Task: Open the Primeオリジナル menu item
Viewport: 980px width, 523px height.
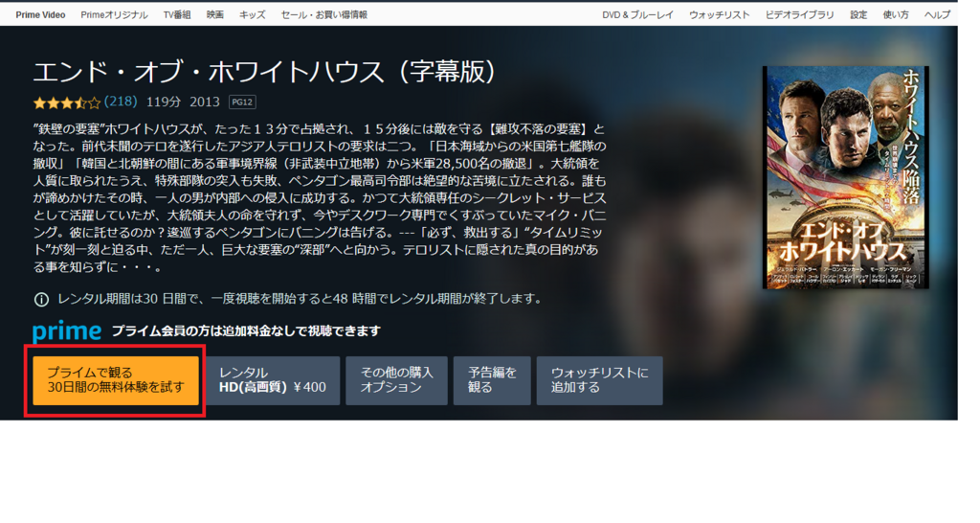Action: (115, 15)
